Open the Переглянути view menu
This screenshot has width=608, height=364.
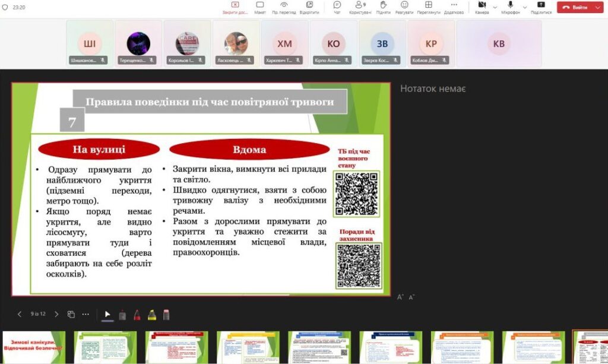click(x=428, y=7)
